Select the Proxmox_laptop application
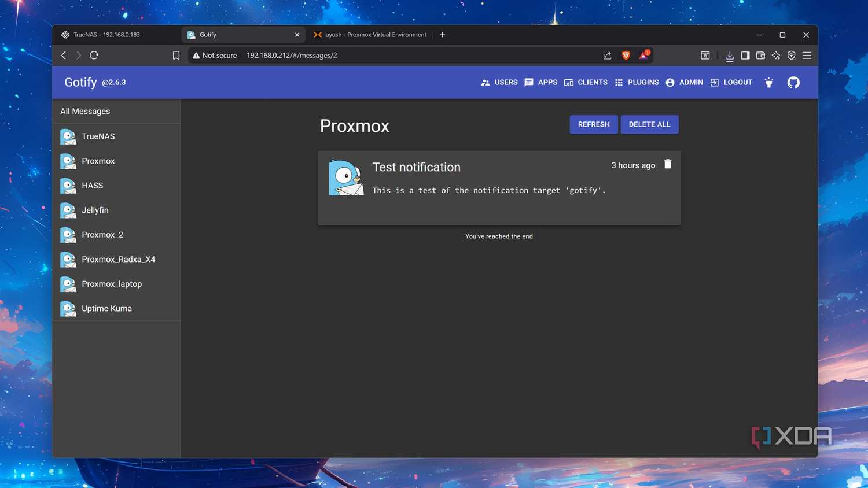 (x=116, y=284)
